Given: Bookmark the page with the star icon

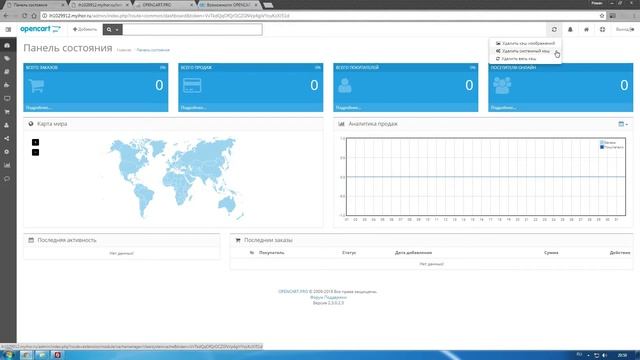Looking at the screenshot, I should point(602,16).
